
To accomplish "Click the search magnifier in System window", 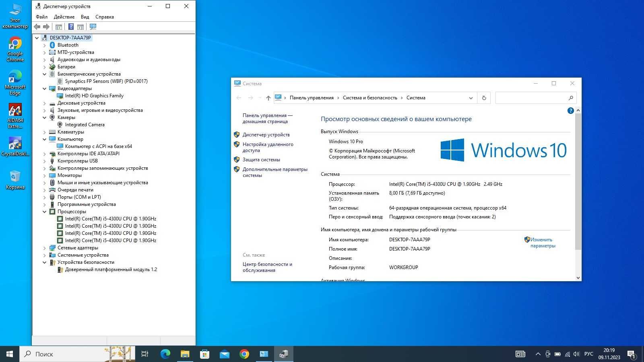I will 570,98.
